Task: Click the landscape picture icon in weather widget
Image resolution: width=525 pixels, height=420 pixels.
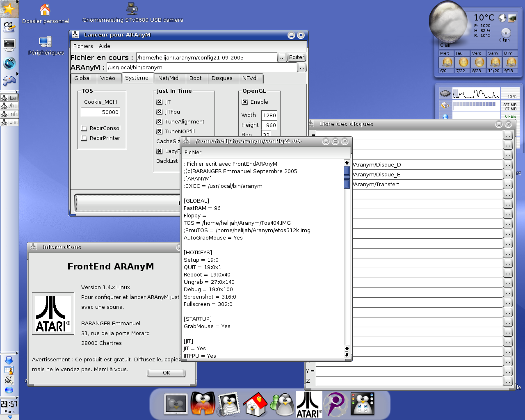Action: click(x=512, y=18)
